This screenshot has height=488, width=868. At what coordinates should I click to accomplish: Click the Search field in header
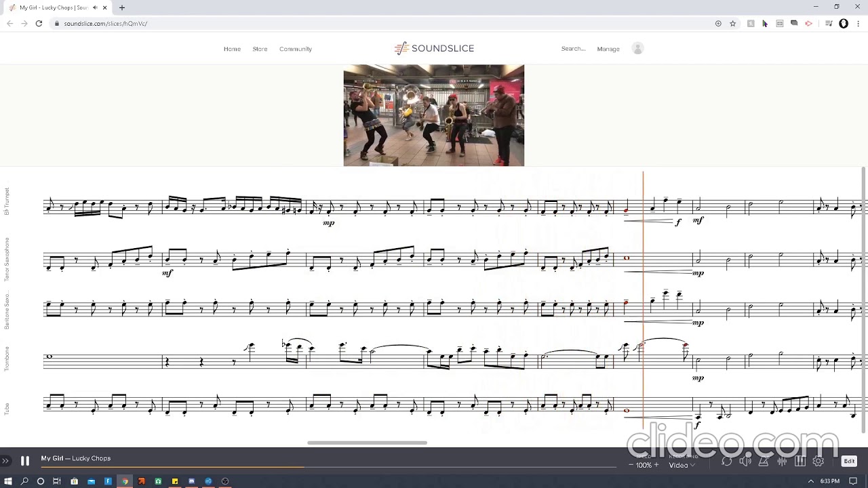tap(573, 49)
